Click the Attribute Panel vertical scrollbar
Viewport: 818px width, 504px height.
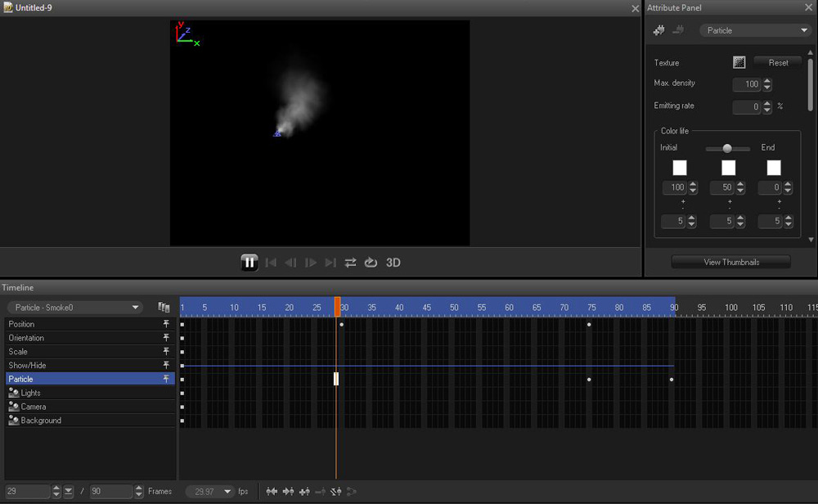coord(810,84)
